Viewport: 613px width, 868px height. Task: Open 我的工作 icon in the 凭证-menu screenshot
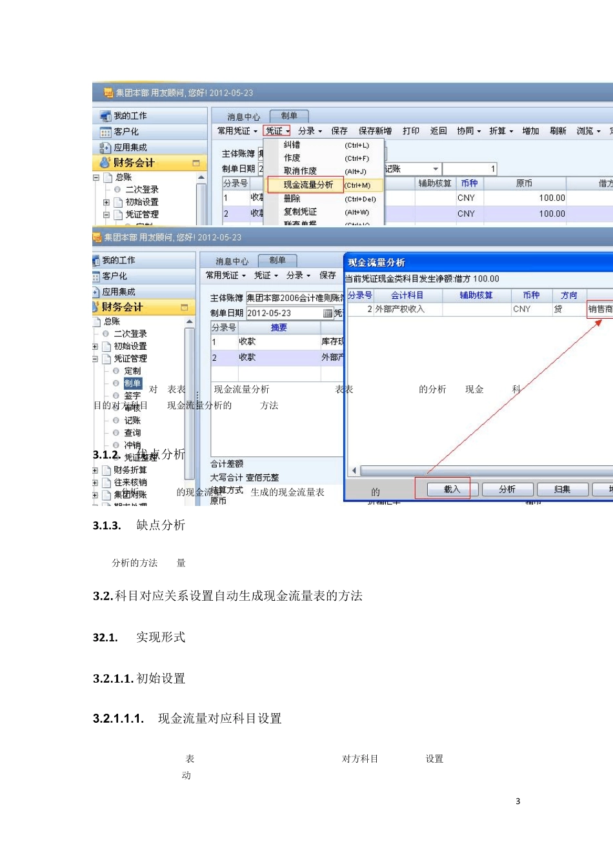pyautogui.click(x=105, y=116)
